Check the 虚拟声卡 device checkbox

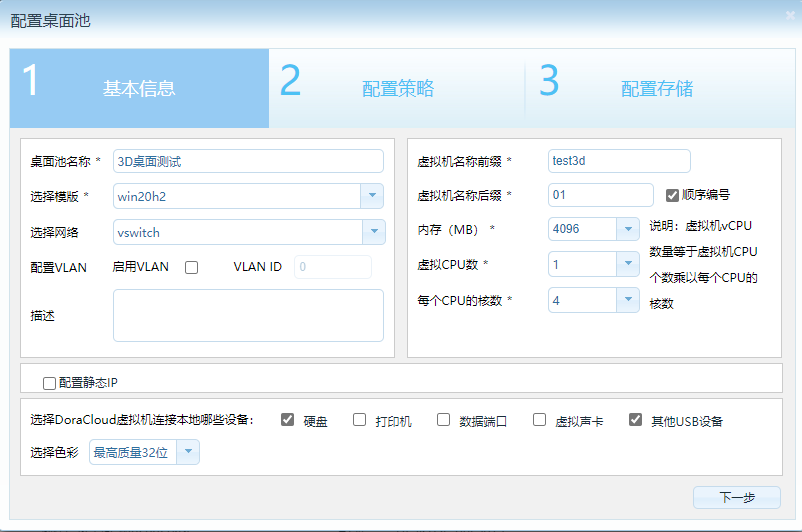(x=540, y=420)
